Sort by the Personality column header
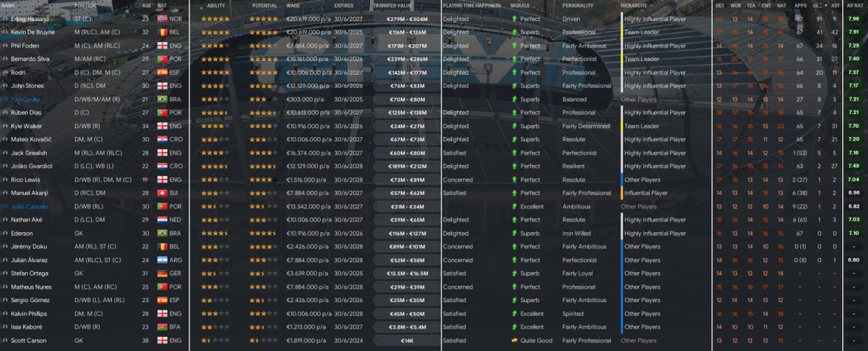The width and height of the screenshot is (868, 351). coord(578,5)
